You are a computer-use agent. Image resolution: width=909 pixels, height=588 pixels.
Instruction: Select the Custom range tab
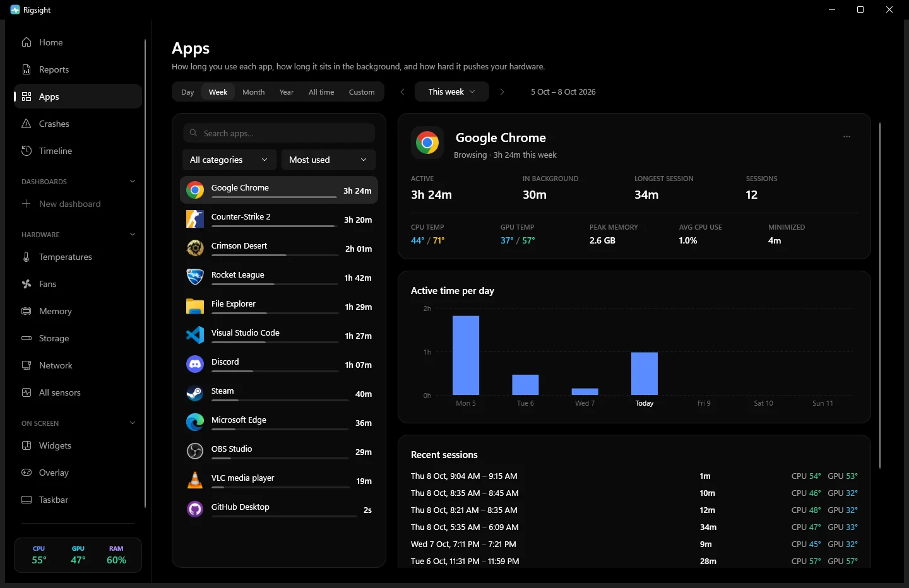click(x=362, y=92)
